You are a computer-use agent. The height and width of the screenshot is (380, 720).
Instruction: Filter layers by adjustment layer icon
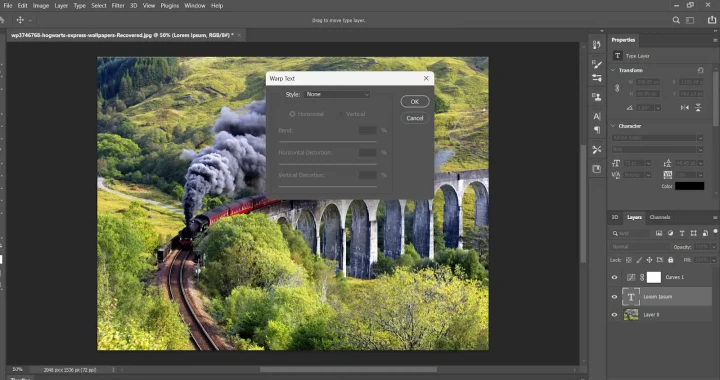[670, 233]
